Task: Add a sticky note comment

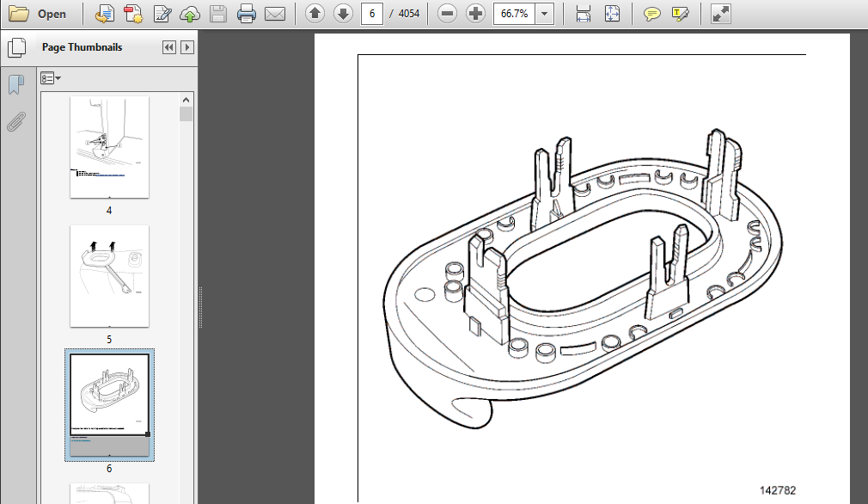Action: 651,14
